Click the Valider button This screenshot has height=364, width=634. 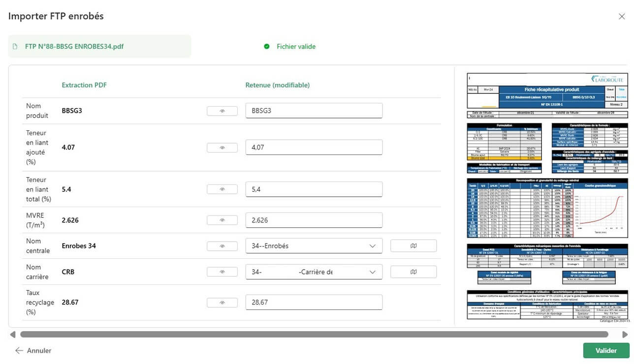606,351
